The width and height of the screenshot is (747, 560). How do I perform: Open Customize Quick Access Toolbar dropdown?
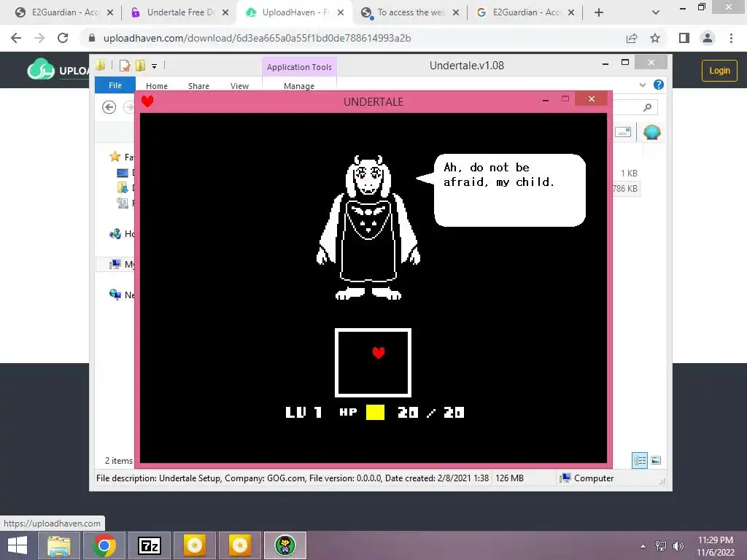pos(155,66)
